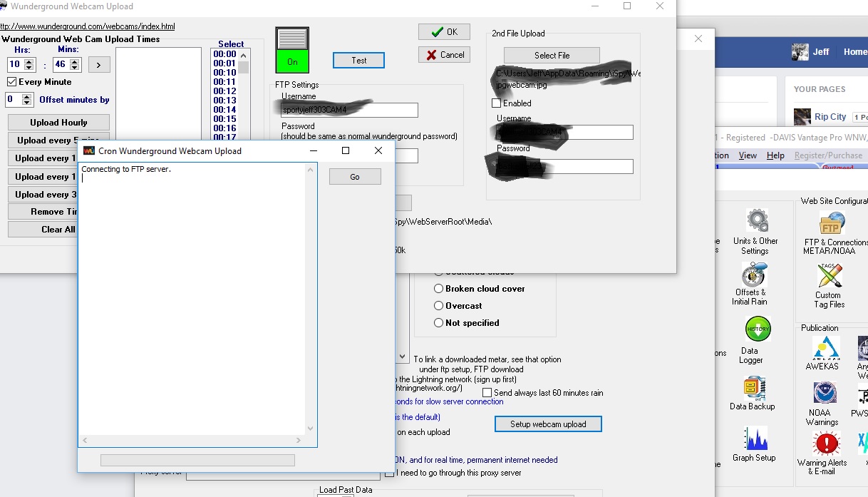
Task: Click the FTP Username input field
Action: tap(349, 110)
